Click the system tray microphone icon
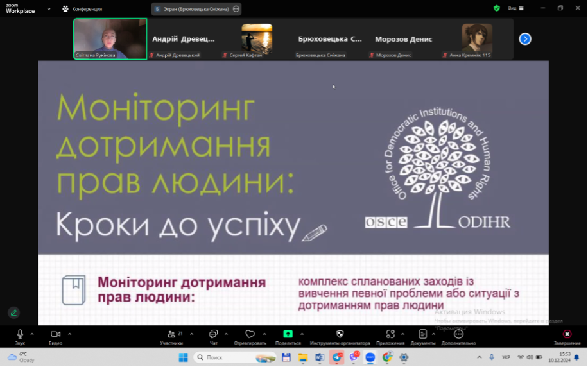The image size is (588, 367). coord(492,357)
